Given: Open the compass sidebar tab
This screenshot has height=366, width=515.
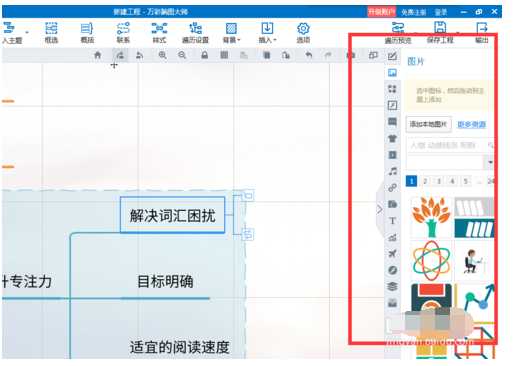Looking at the screenshot, I should click(x=392, y=270).
